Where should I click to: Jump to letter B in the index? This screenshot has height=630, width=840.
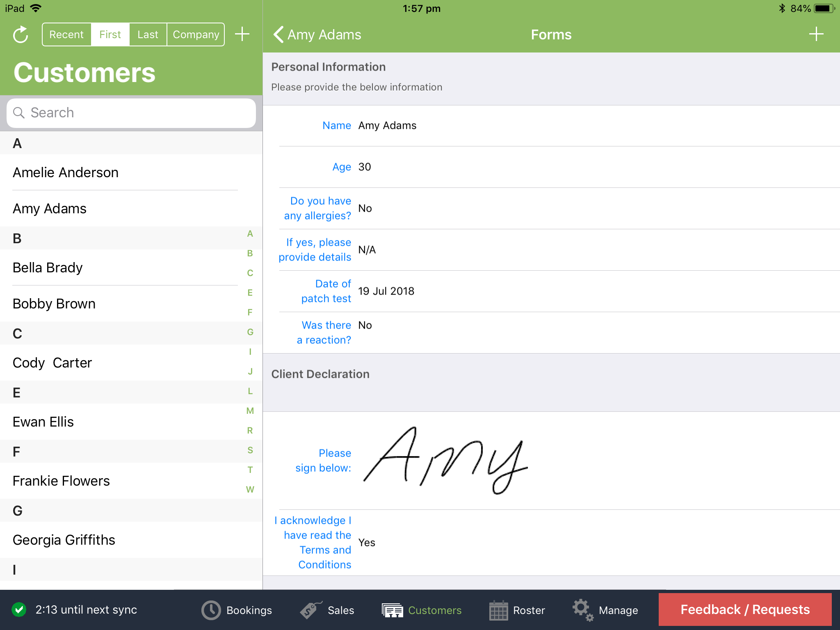pyautogui.click(x=250, y=253)
